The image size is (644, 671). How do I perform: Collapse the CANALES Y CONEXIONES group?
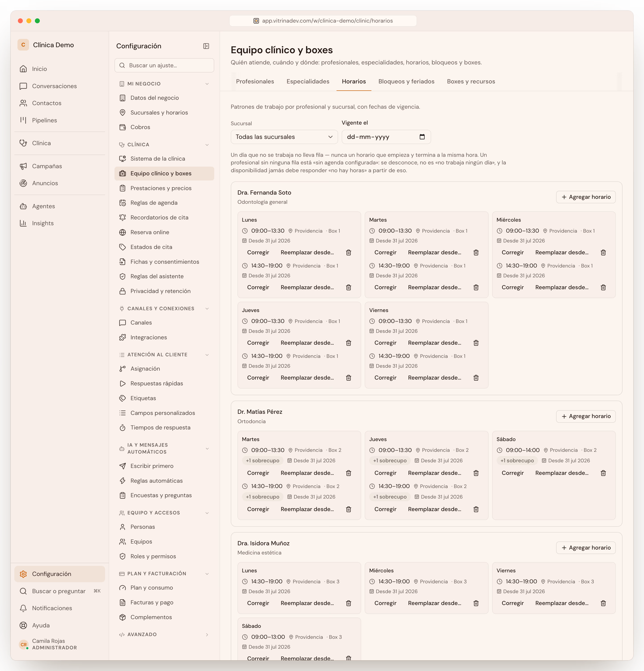pos(164,308)
